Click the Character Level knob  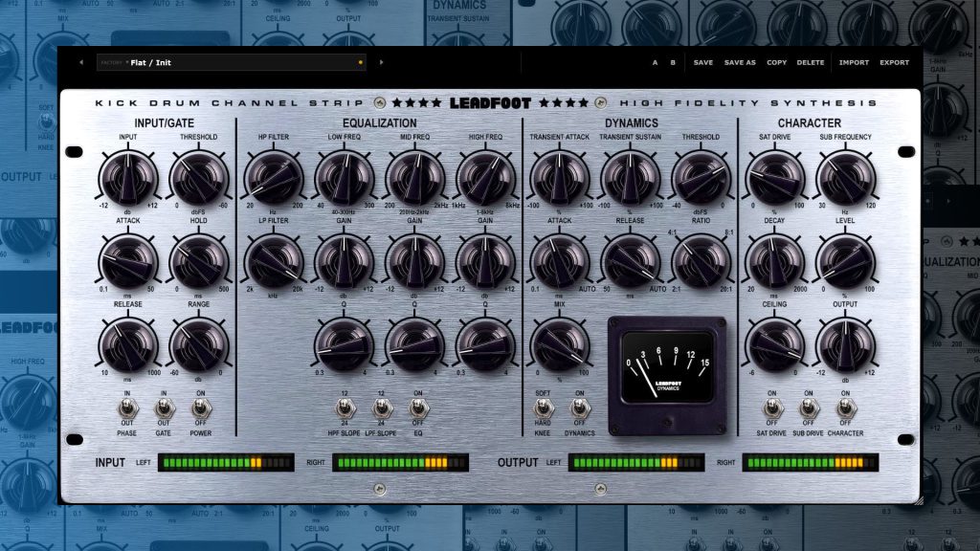click(845, 262)
